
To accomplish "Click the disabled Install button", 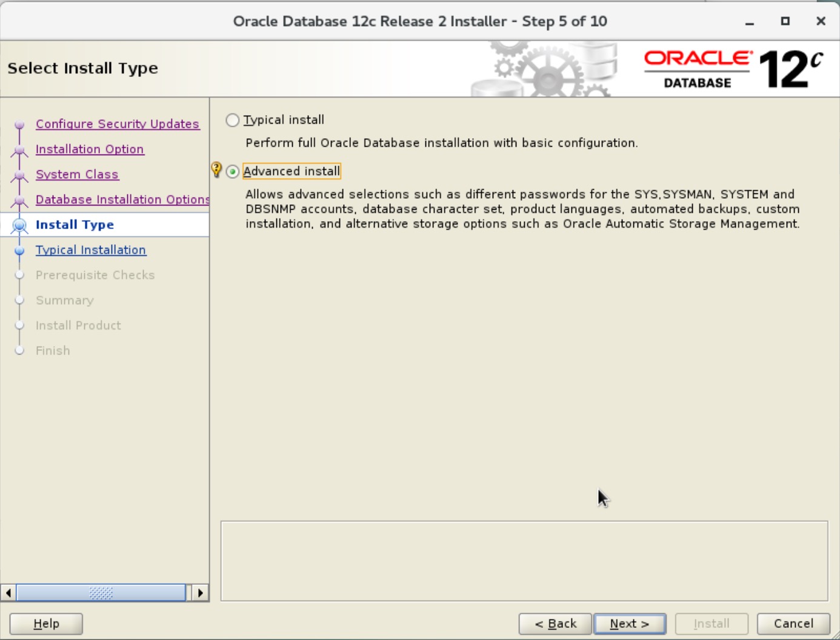I will (712, 624).
